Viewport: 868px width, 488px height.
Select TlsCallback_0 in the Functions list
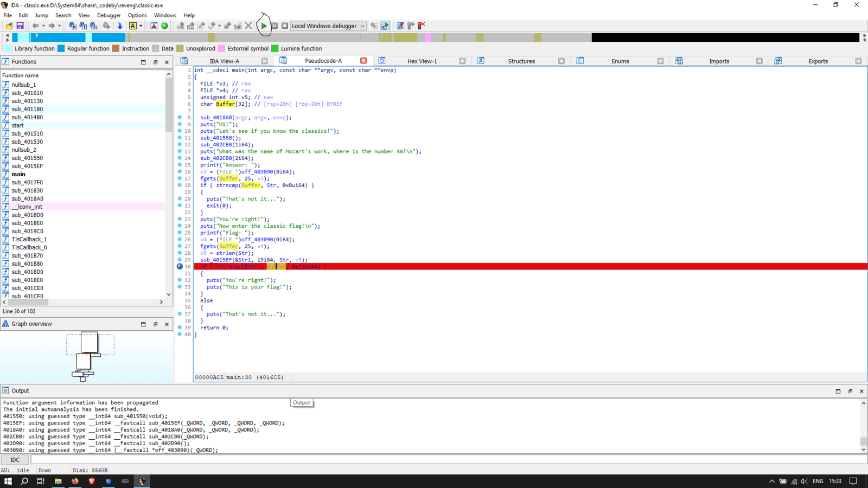[x=82, y=247]
